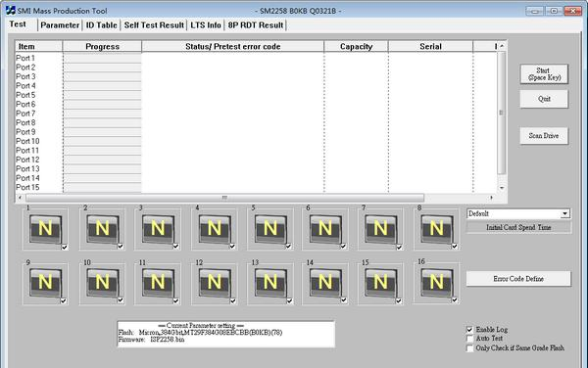The image size is (588, 368).
Task: Click the Item column header
Action: pyautogui.click(x=38, y=46)
